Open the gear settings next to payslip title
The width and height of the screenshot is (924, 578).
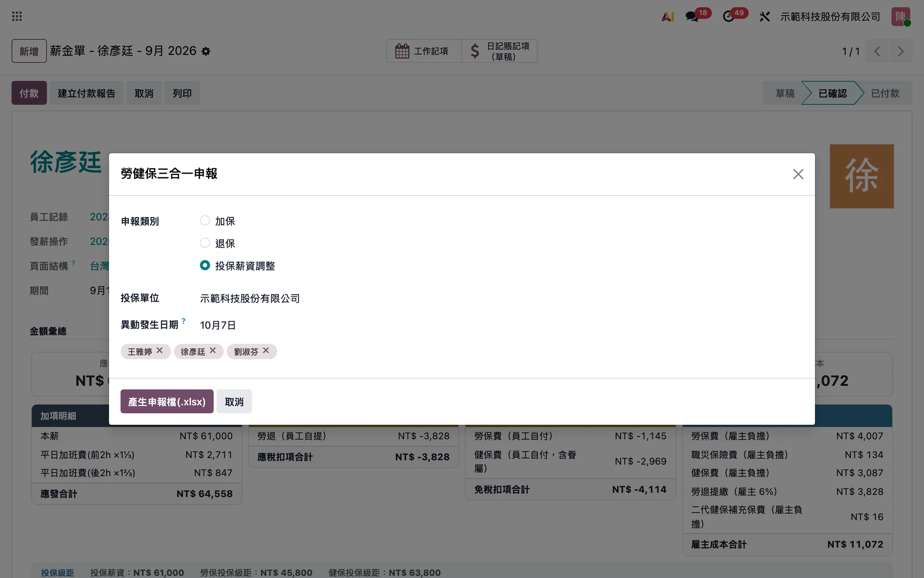point(206,51)
